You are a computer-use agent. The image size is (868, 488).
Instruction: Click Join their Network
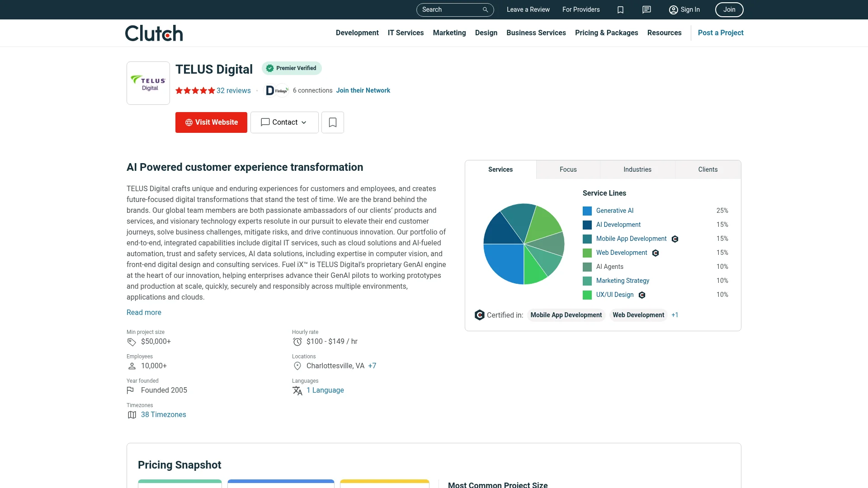coord(363,90)
